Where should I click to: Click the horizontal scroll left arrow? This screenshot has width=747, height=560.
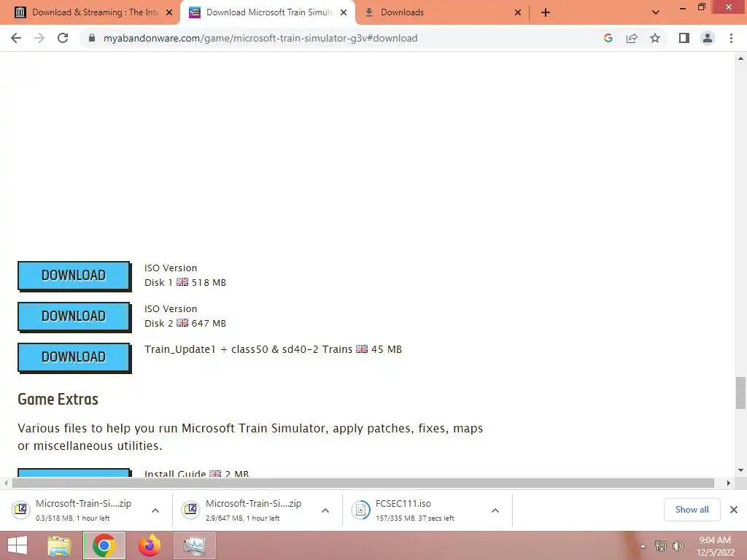pyautogui.click(x=5, y=483)
